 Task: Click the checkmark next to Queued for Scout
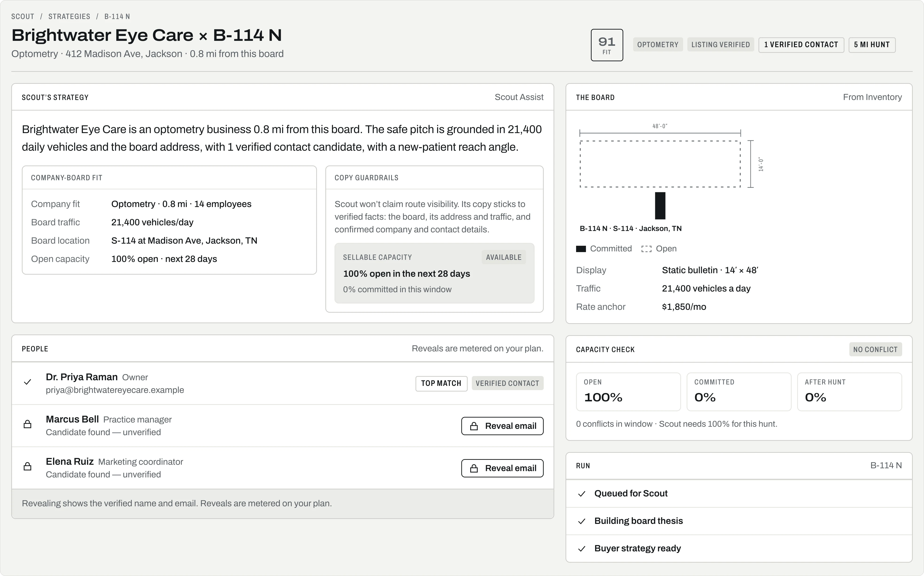[581, 494]
